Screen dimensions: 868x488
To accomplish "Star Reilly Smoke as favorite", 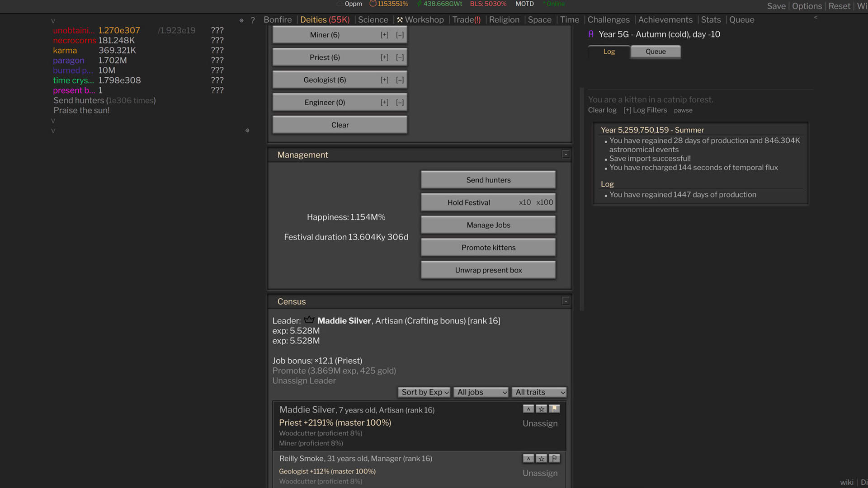I will (x=541, y=459).
